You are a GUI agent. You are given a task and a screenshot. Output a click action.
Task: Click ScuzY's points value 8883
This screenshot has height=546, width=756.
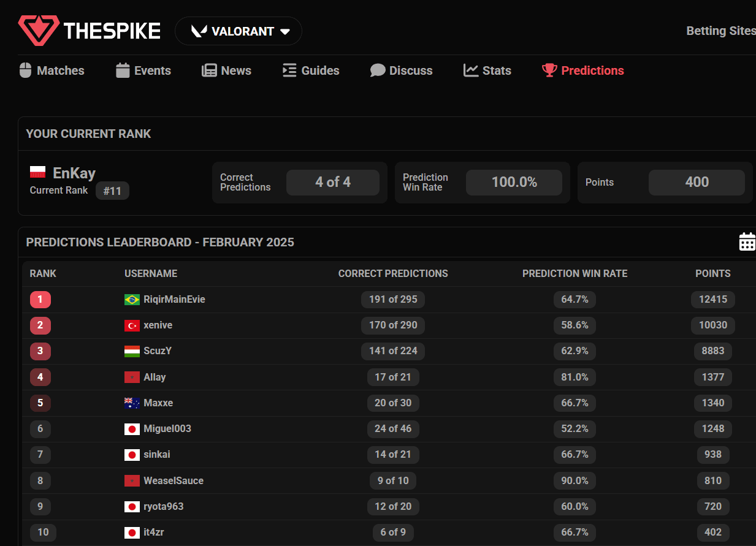pyautogui.click(x=713, y=351)
